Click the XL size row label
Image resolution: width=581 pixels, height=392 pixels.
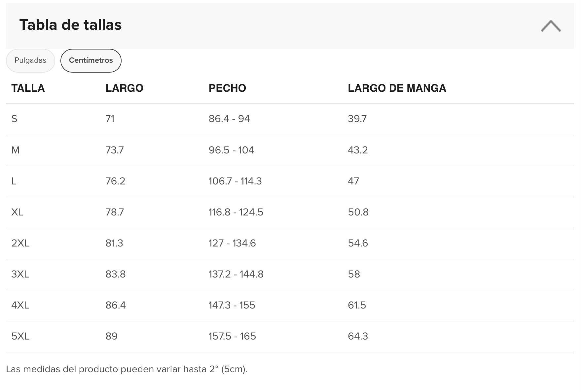pos(17,212)
